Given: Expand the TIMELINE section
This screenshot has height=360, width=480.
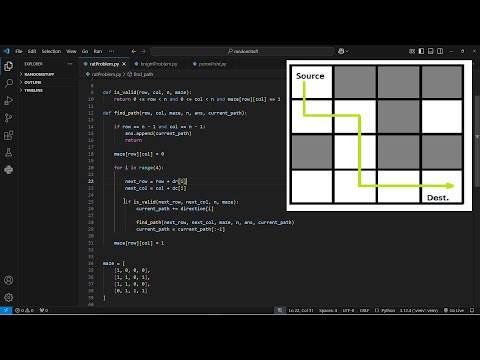Looking at the screenshot, I should click(x=48, y=90).
